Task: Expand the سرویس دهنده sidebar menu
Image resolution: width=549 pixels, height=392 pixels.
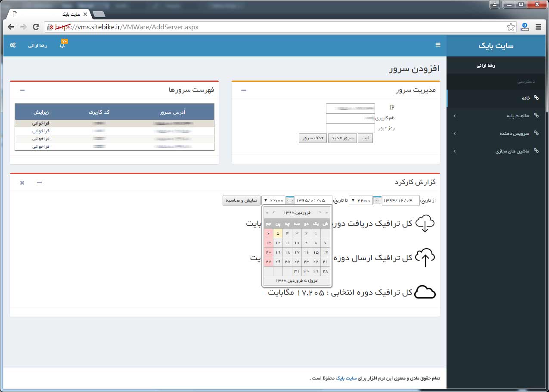Action: tap(455, 134)
